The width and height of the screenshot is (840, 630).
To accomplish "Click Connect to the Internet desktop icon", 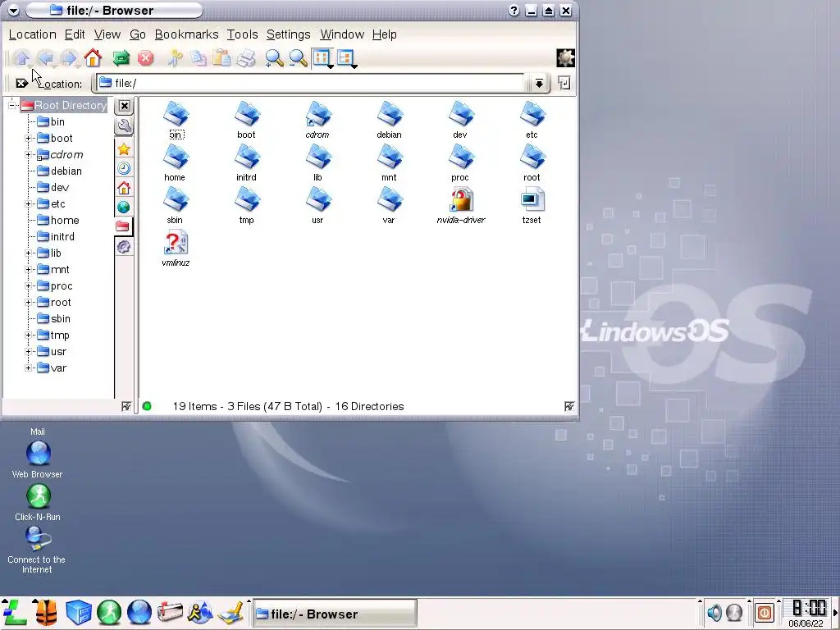I will (37, 550).
